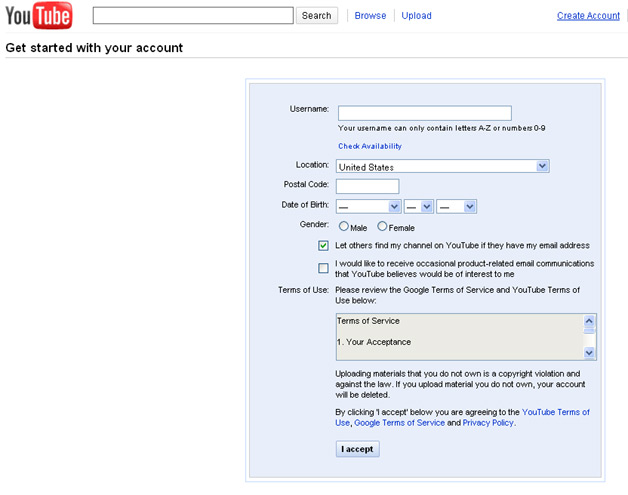Click the I accept button
The image size is (628, 495).
357,449
